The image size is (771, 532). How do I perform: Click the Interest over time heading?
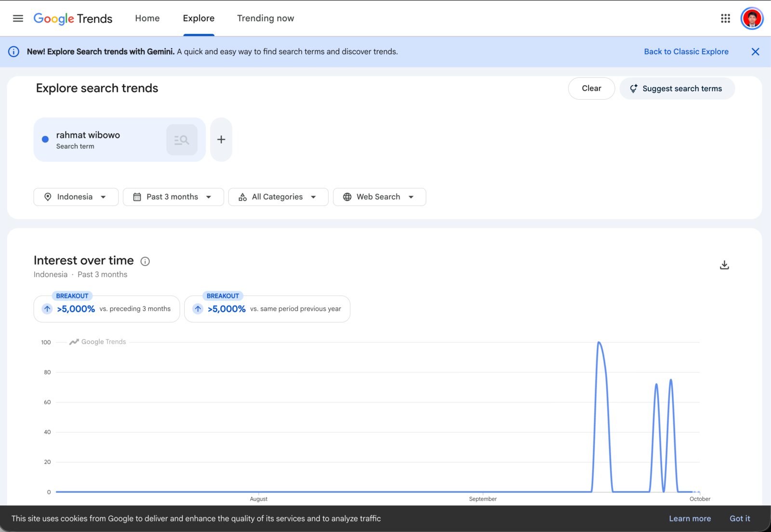pyautogui.click(x=83, y=261)
